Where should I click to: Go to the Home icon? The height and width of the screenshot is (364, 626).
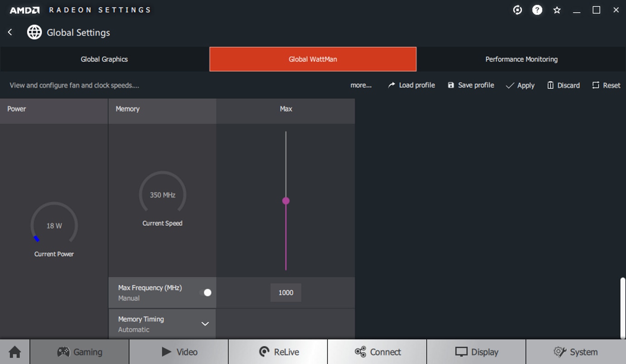(x=15, y=352)
